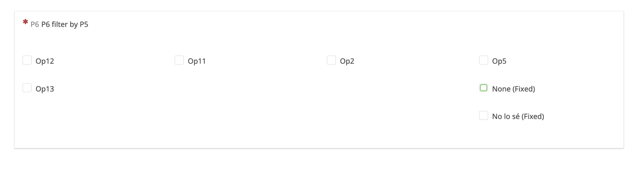The image size is (644, 174).
Task: Click the Op11 label text
Action: tap(197, 61)
